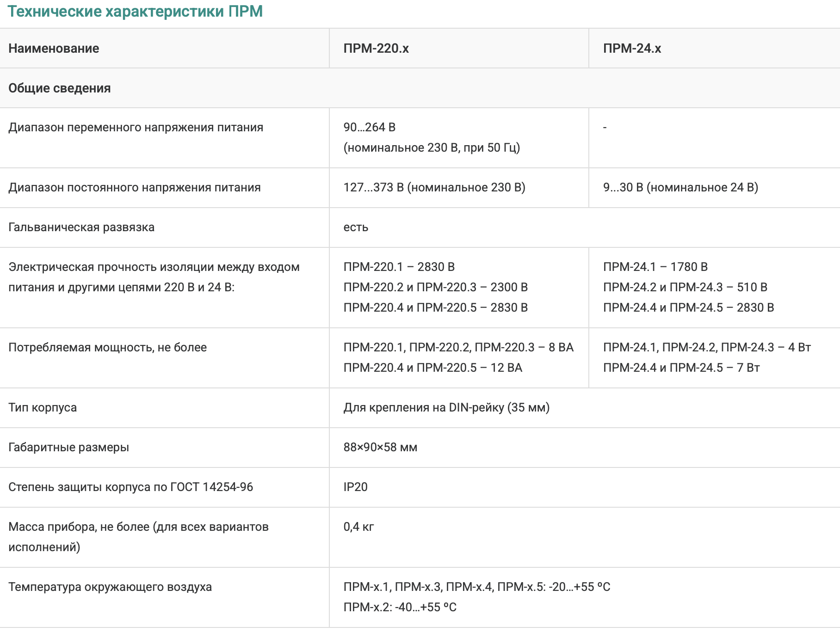The image size is (840, 639).
Task: Click 'Диапазон постоянного напряжения питания' row label
Action: coord(135,187)
